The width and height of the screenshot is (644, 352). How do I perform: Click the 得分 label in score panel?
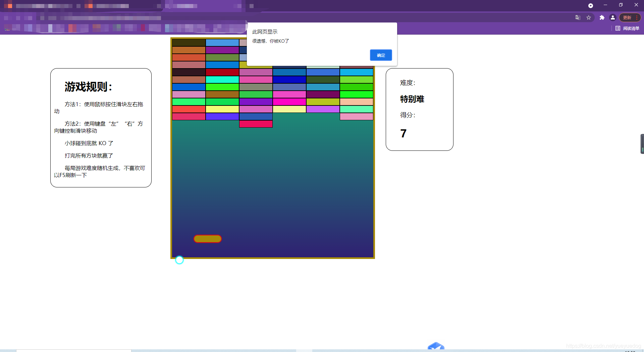click(408, 115)
